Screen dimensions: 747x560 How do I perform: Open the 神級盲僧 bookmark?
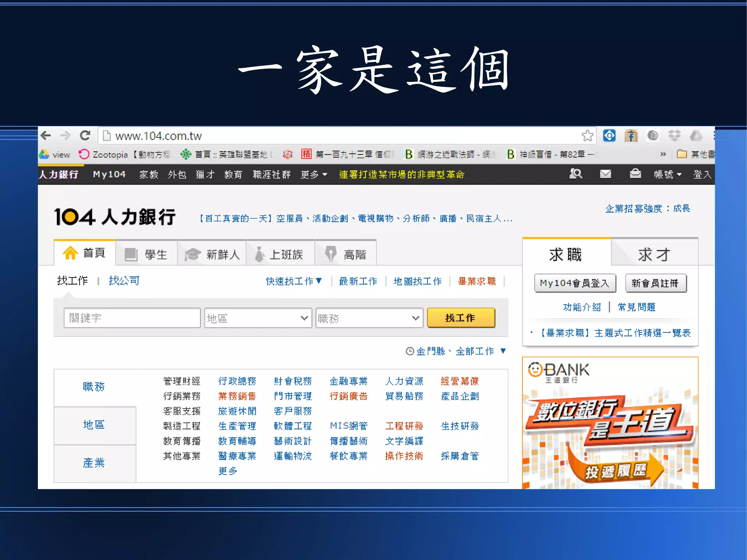pyautogui.click(x=552, y=155)
